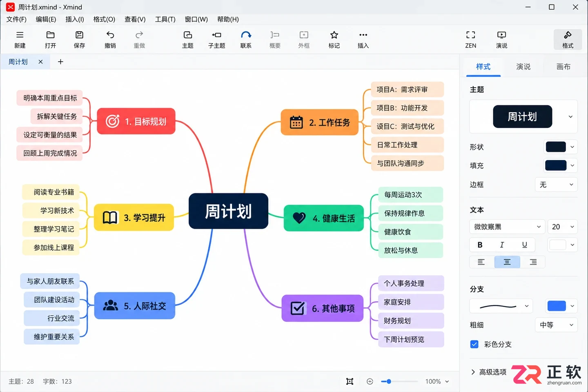Align text to the left
Image resolution: width=588 pixels, height=392 pixels.
pyautogui.click(x=481, y=262)
